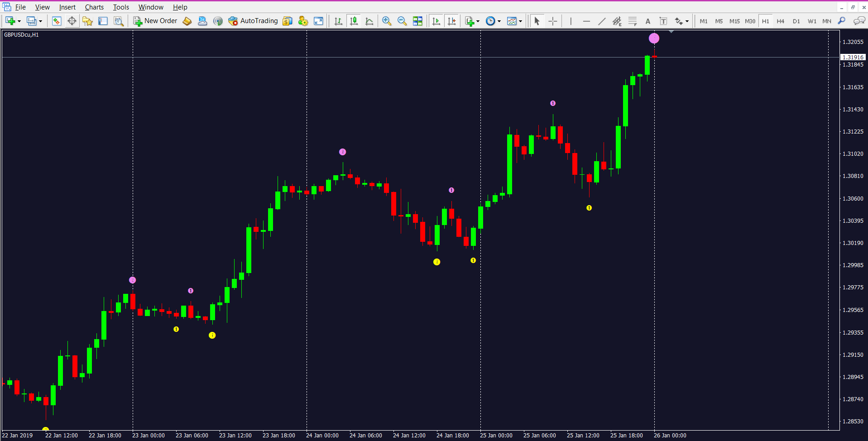Expand the Periods dropdown arrow
The image size is (868, 441).
click(x=499, y=21)
